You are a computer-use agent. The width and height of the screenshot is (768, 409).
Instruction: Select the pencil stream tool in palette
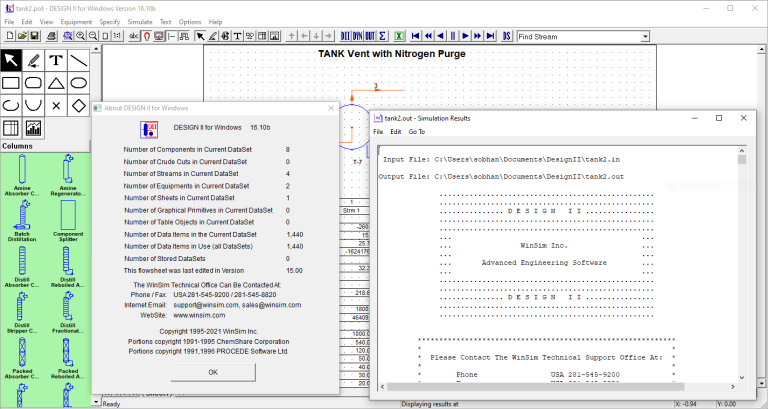point(33,60)
